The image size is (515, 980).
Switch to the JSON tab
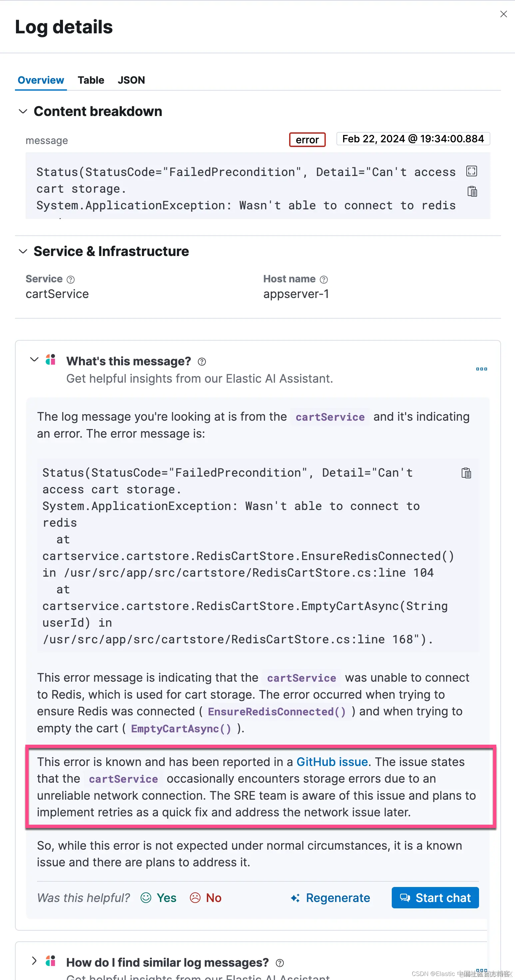click(131, 80)
